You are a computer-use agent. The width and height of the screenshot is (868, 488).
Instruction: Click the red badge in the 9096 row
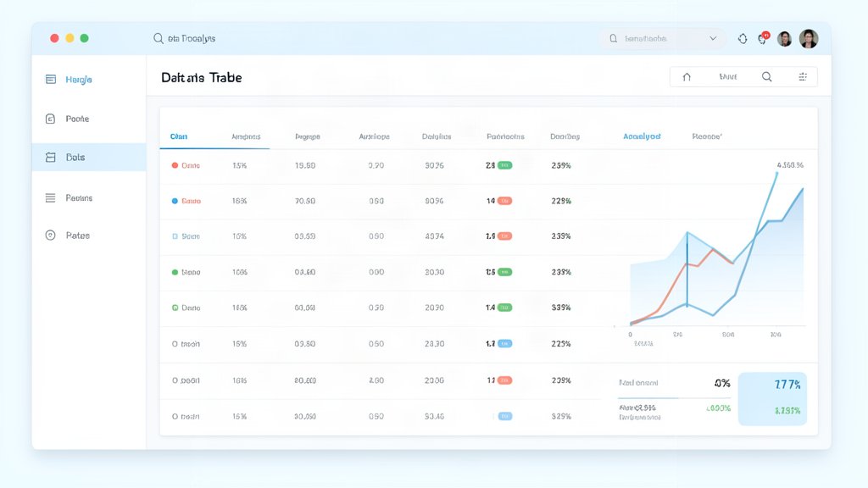click(x=505, y=201)
